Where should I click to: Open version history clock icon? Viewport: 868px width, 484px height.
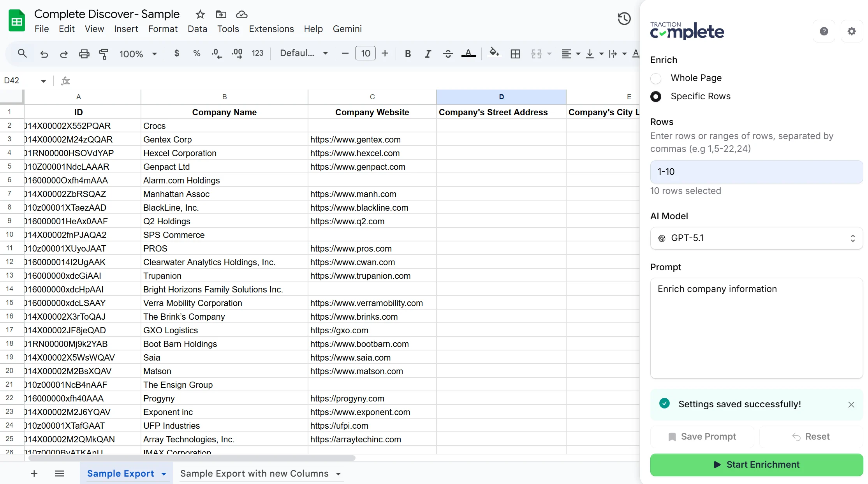(x=624, y=19)
